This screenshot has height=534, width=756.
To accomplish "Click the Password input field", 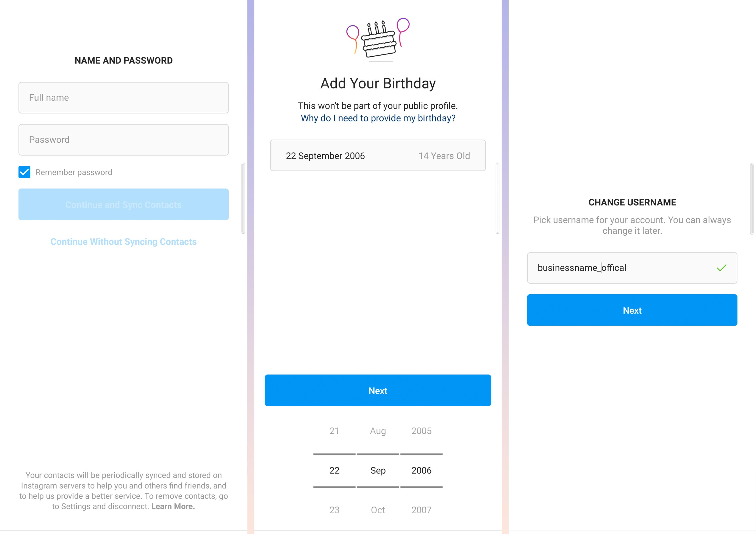I will coord(123,139).
